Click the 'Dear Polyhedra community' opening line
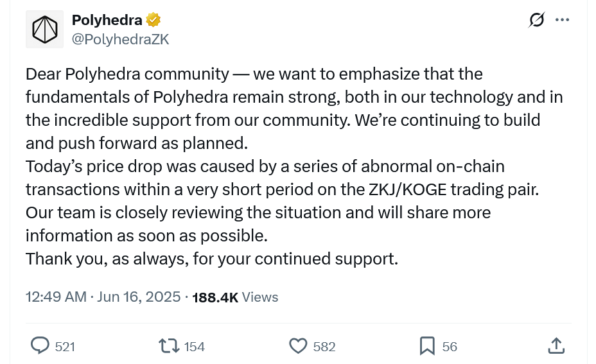This screenshot has width=596, height=364. 127,74
